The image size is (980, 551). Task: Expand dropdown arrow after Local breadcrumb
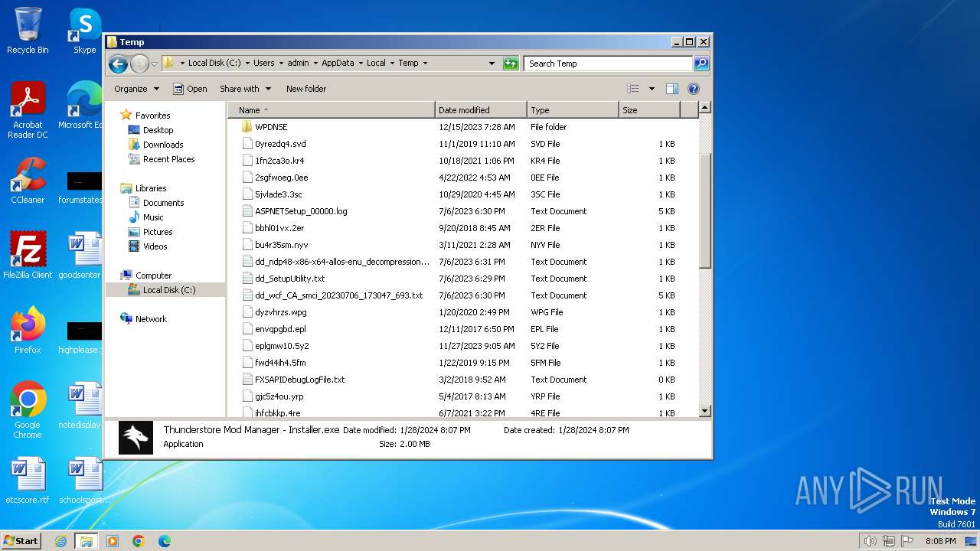click(392, 64)
